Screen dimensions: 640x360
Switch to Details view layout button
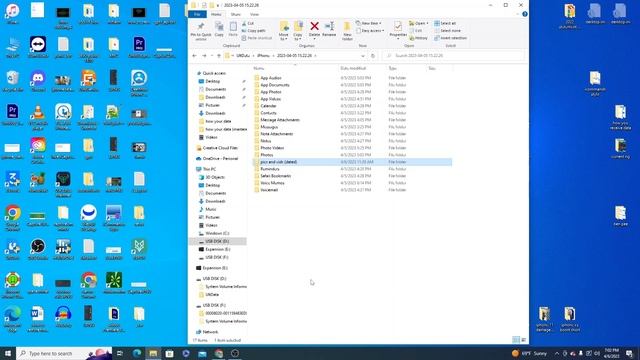click(x=516, y=340)
